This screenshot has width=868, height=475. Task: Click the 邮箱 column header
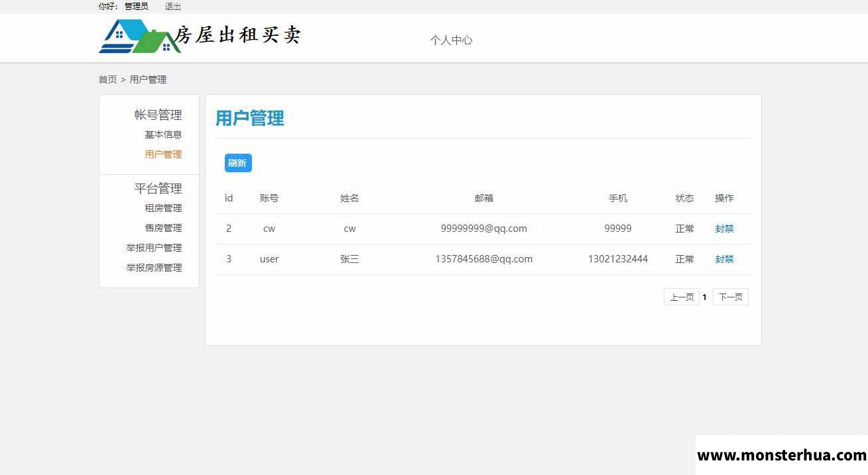[484, 198]
